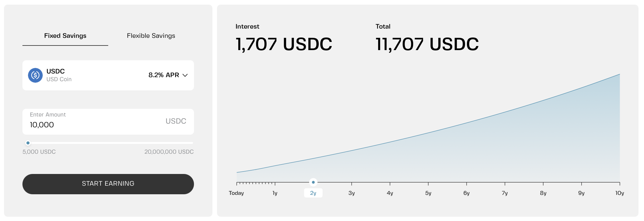The image size is (644, 221).
Task: Click the amount slider handle
Action: (28, 143)
